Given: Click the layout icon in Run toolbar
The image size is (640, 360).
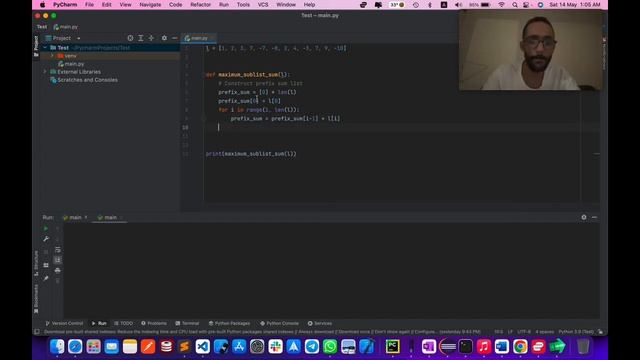Looking at the screenshot, I should [x=46, y=265].
